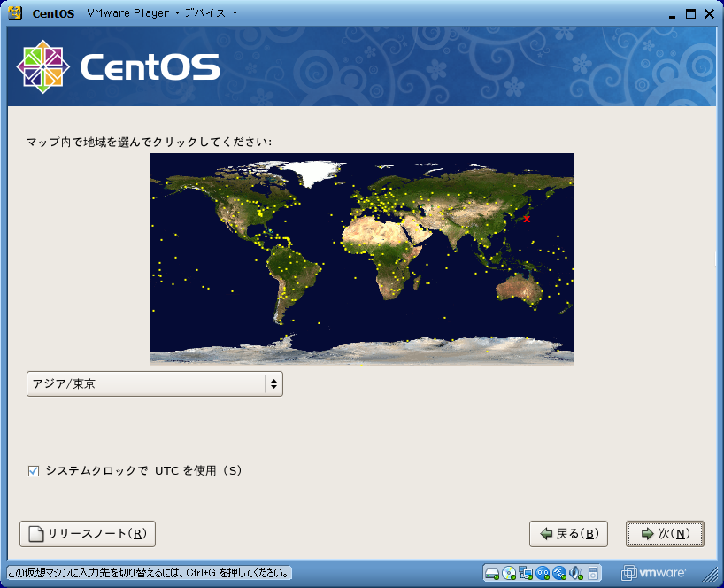Click the 次(N) next button

pyautogui.click(x=665, y=534)
